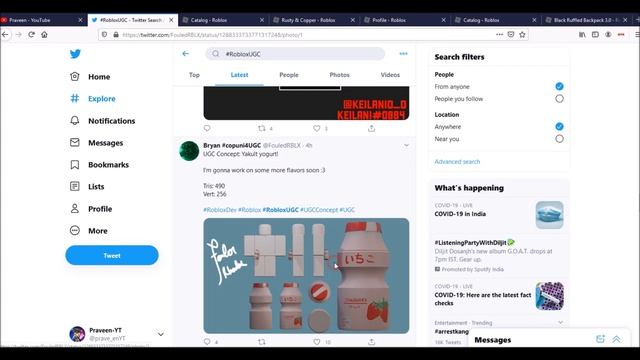Select the 'People you follow' option
The width and height of the screenshot is (640, 360).
(559, 98)
